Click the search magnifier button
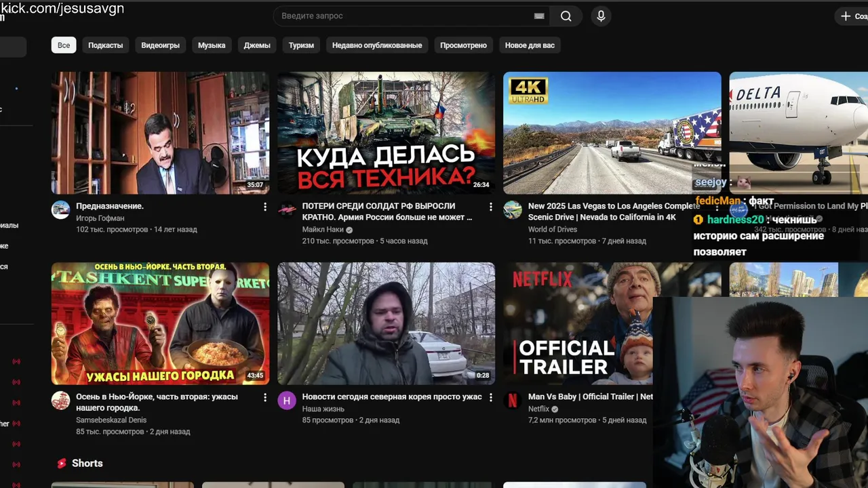The width and height of the screenshot is (868, 488). click(x=566, y=16)
